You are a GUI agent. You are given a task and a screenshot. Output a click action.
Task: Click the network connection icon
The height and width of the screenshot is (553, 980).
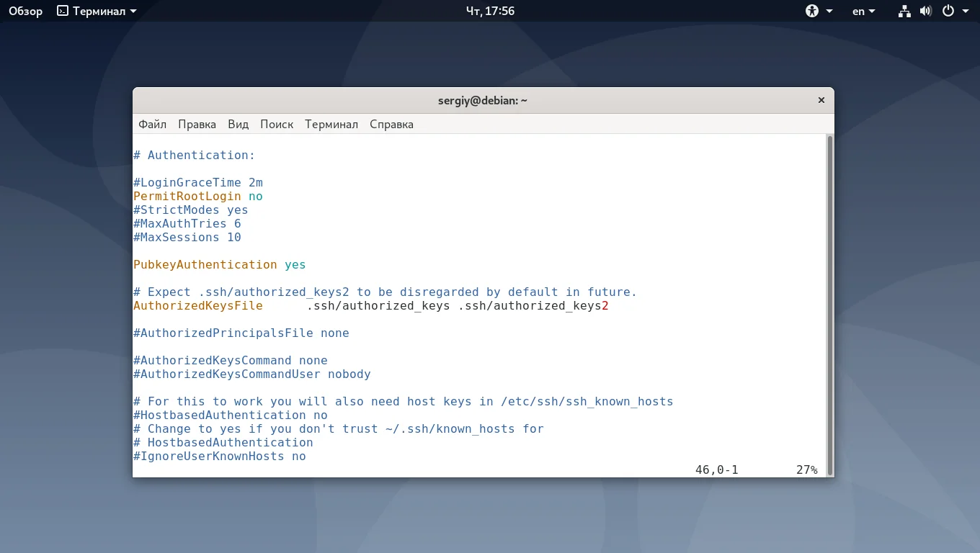coord(904,11)
